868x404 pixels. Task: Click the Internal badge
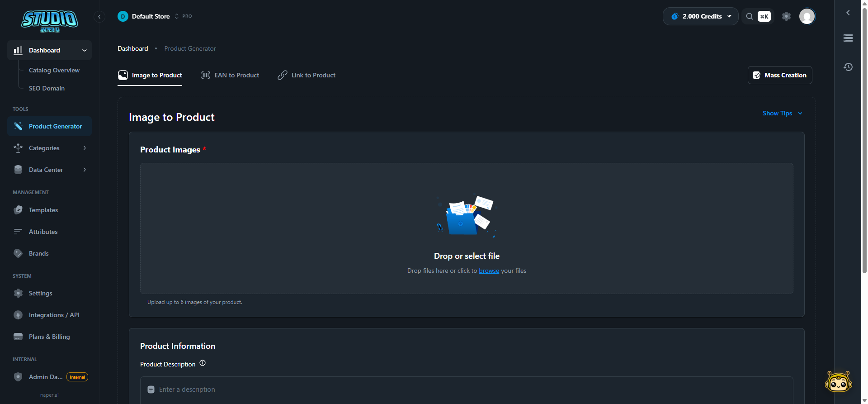pos(77,377)
